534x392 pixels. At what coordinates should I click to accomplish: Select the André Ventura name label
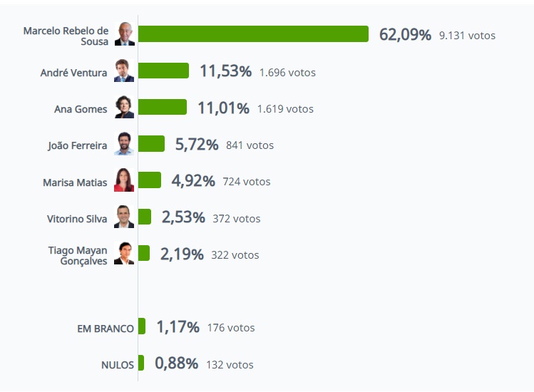coord(74,73)
